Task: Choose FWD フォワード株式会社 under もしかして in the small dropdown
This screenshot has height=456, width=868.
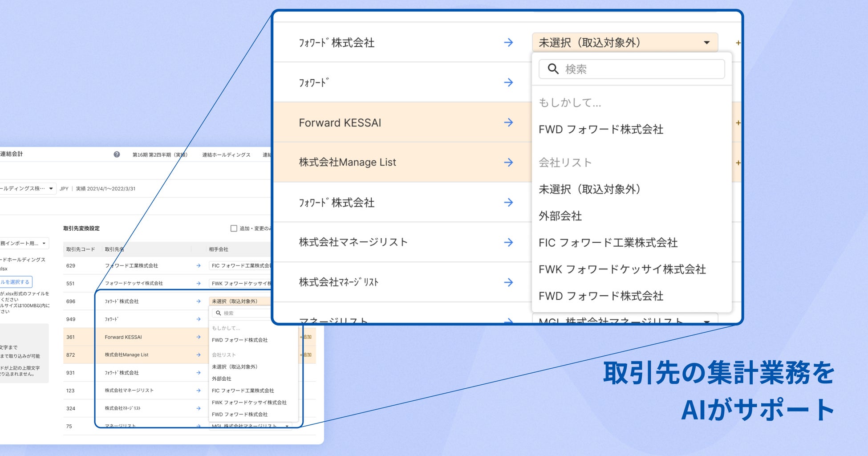Action: [239, 340]
